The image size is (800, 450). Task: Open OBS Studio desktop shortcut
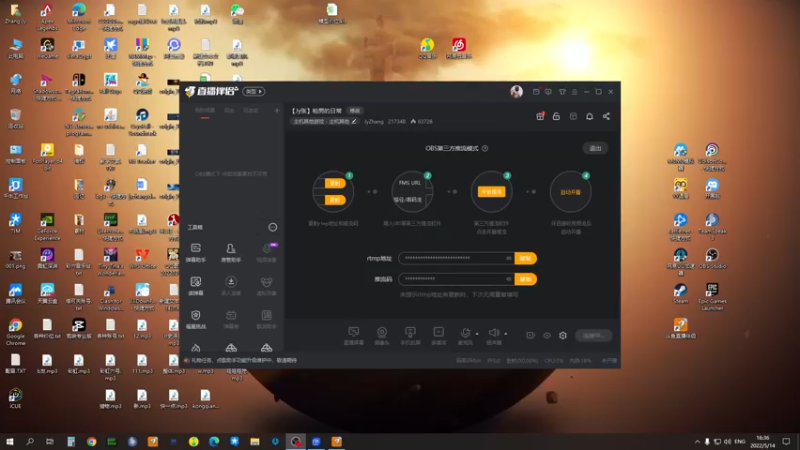(712, 258)
